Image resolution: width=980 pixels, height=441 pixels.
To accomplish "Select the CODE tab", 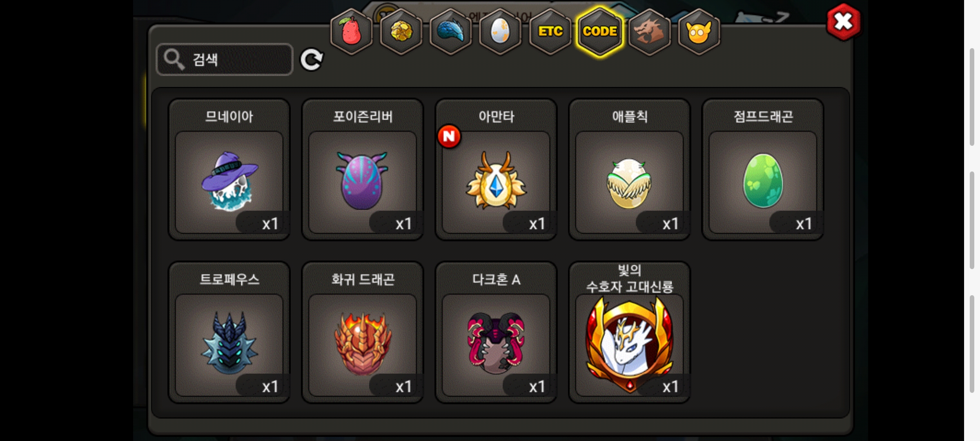I will pos(600,32).
